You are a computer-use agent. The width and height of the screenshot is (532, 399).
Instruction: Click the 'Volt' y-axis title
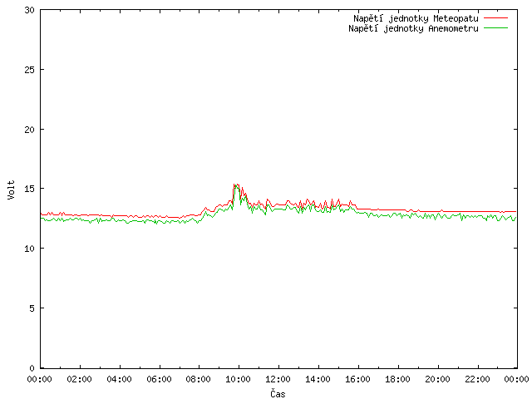(x=11, y=190)
